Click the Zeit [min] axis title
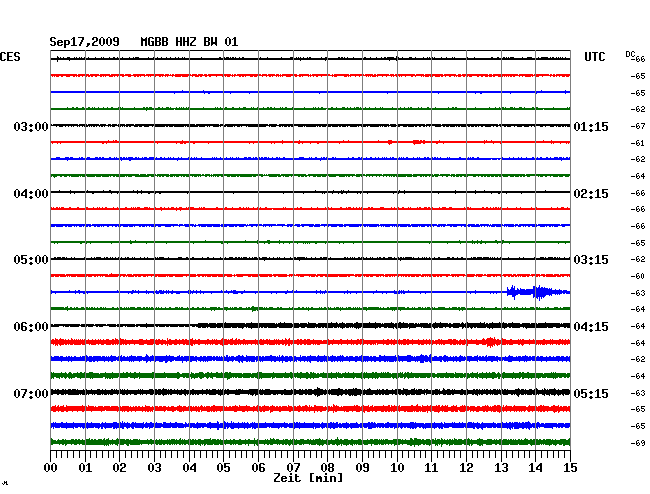The width and height of the screenshot is (650, 494). (x=308, y=478)
